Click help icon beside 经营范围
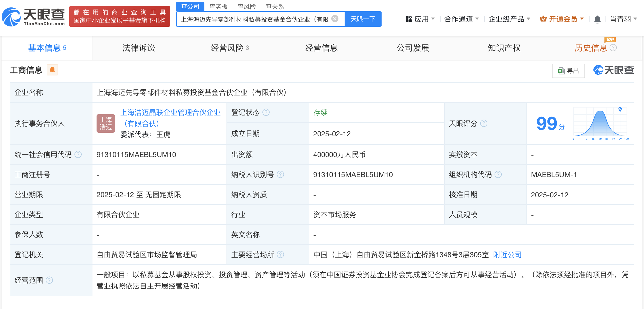 coord(49,280)
